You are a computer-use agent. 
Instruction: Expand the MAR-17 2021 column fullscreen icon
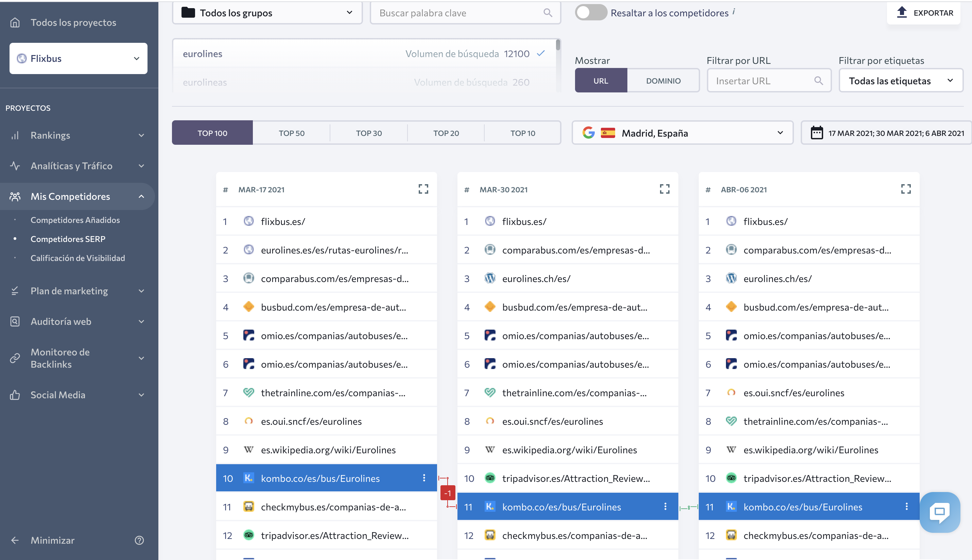[423, 189]
